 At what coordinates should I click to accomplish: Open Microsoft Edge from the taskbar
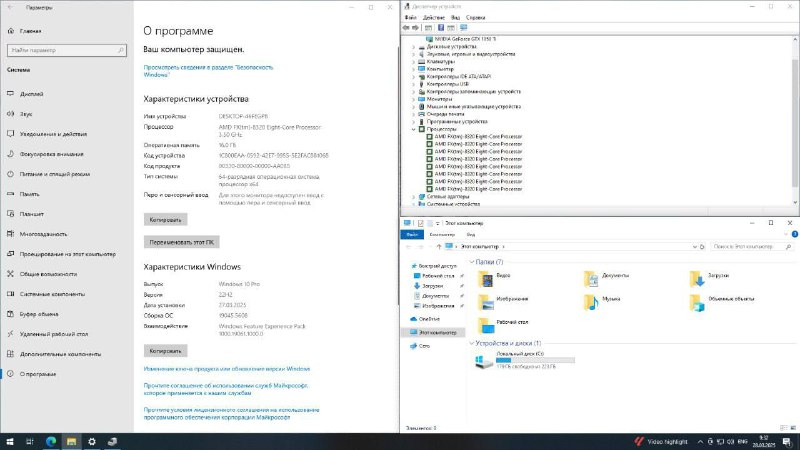[x=49, y=441]
